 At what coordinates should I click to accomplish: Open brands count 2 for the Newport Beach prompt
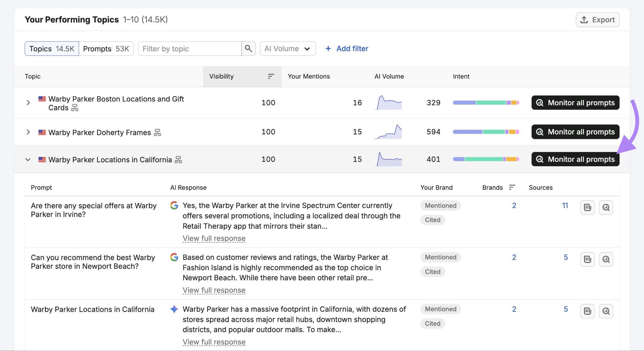(x=514, y=257)
